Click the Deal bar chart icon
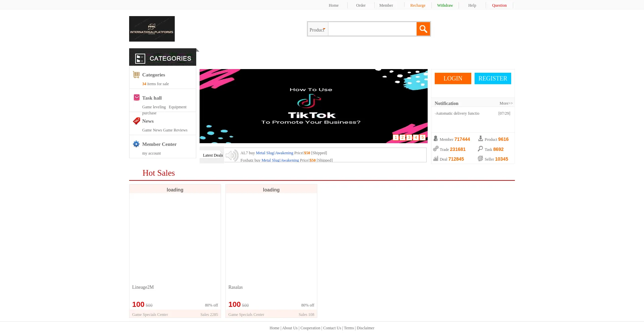The image size is (644, 333). tap(436, 158)
